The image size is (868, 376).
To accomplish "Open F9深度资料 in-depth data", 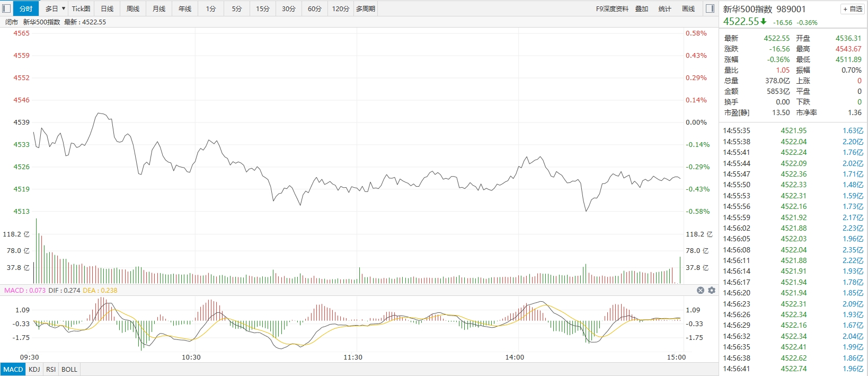I will 612,8.
